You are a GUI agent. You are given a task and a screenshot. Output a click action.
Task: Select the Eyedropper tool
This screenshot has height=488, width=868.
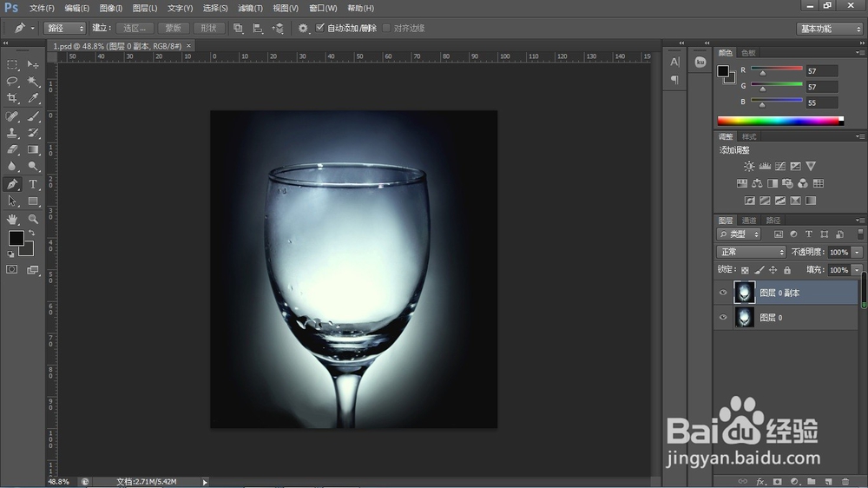(33, 98)
